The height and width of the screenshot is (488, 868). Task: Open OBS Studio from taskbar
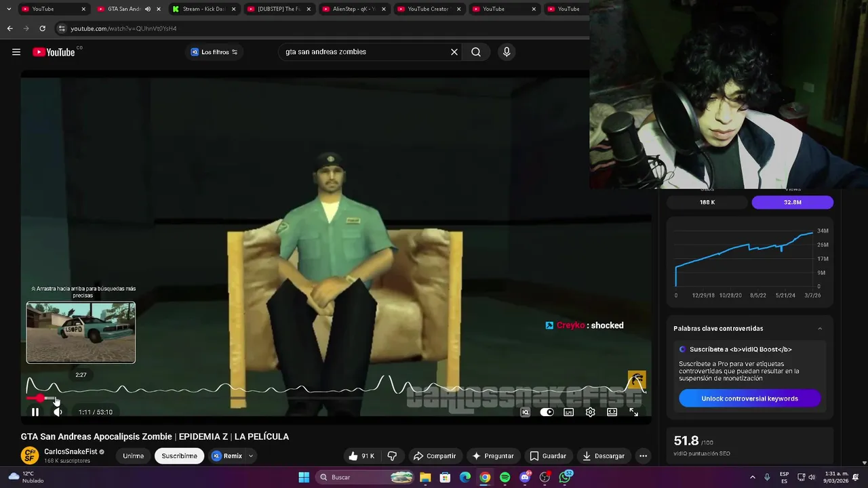(545, 477)
